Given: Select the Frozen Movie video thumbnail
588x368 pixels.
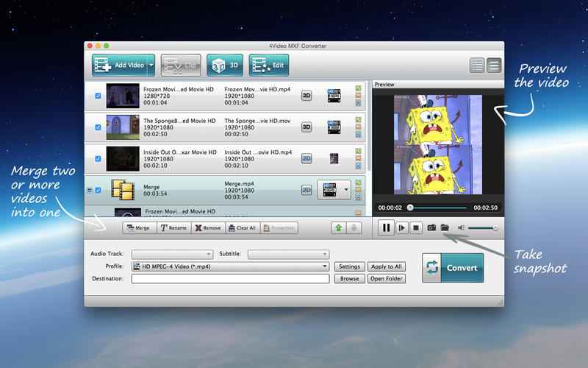Looking at the screenshot, I should click(123, 96).
